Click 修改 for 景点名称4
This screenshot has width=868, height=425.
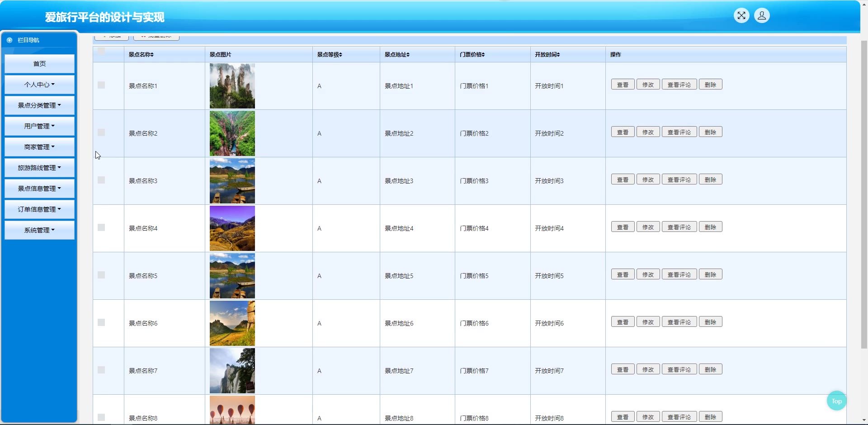[x=648, y=227]
